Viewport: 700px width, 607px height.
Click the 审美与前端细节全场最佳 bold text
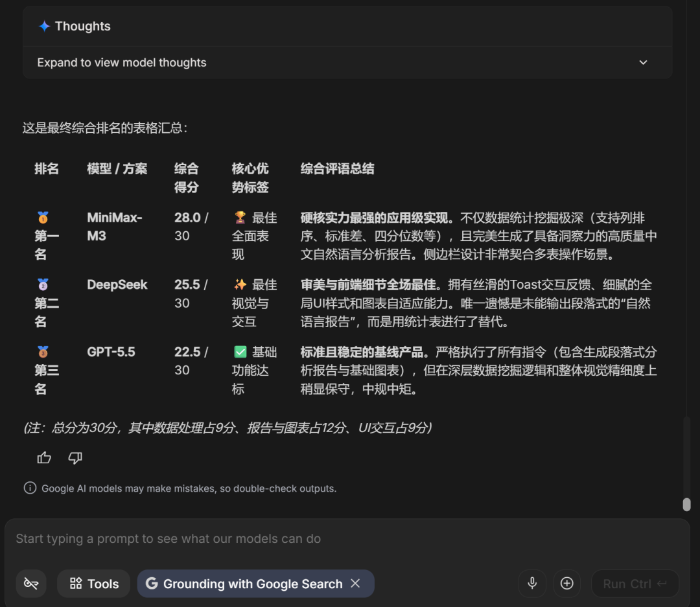pyautogui.click(x=368, y=285)
